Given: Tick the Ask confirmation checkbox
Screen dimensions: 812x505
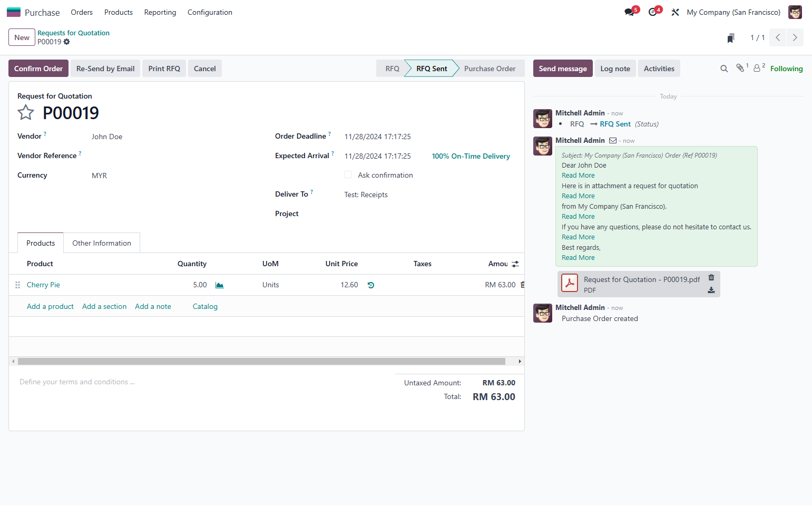Looking at the screenshot, I should pyautogui.click(x=348, y=174).
